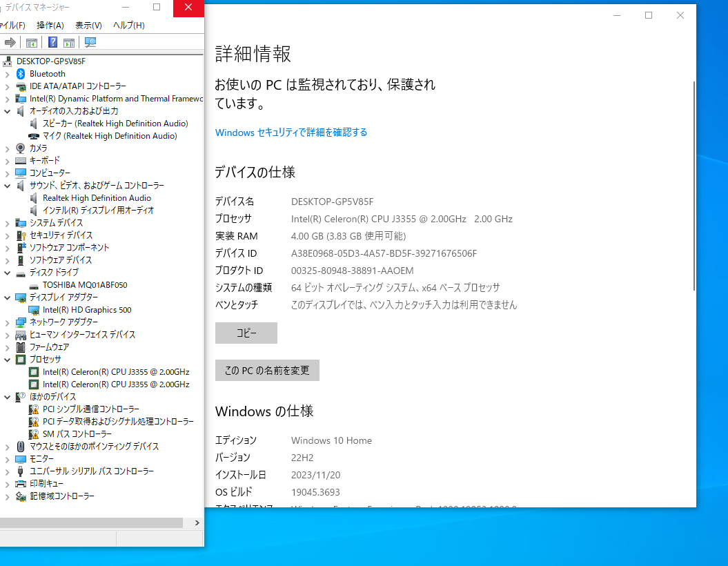This screenshot has height=566, width=728.
Task: Collapse the ディスプレイ アダプター category
Action: tap(7, 297)
